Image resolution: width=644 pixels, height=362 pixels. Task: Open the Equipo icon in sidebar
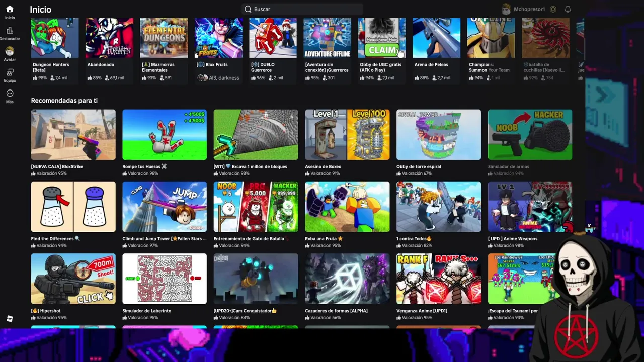pyautogui.click(x=10, y=72)
